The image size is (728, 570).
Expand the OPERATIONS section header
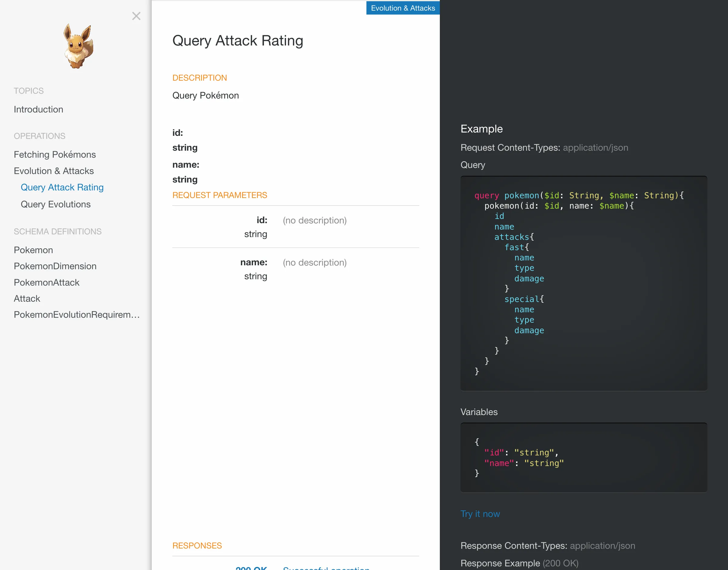click(x=39, y=135)
